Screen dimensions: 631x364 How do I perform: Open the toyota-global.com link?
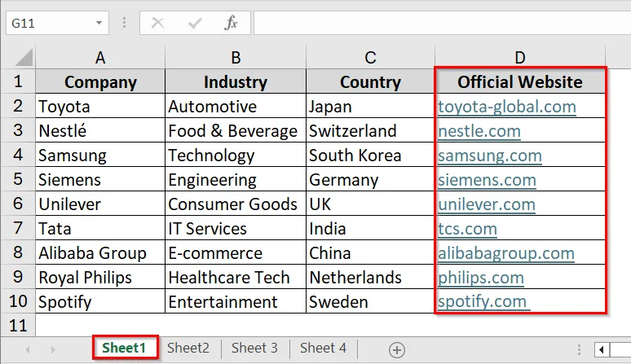point(507,107)
